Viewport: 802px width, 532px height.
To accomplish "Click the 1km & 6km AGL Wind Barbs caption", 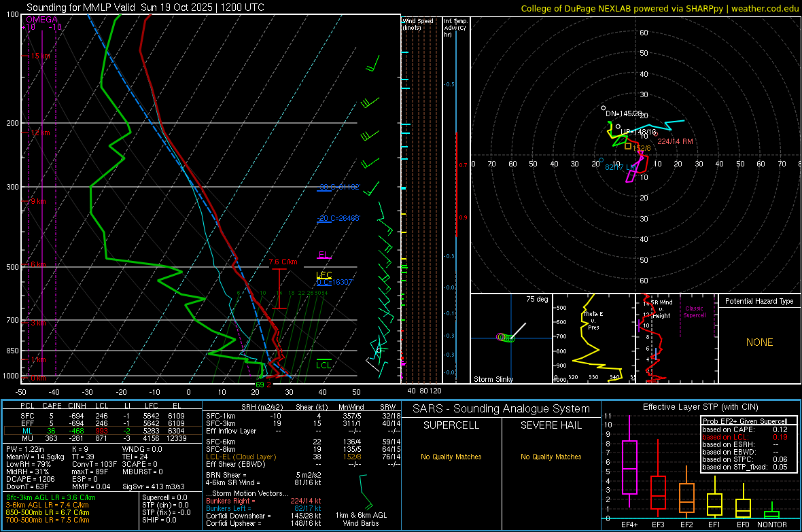I will [361, 519].
